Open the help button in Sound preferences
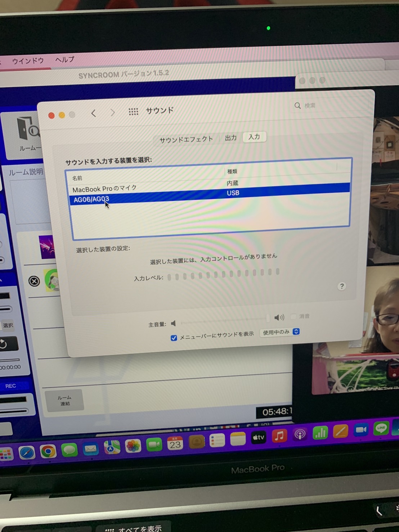The height and width of the screenshot is (532, 399). [342, 286]
